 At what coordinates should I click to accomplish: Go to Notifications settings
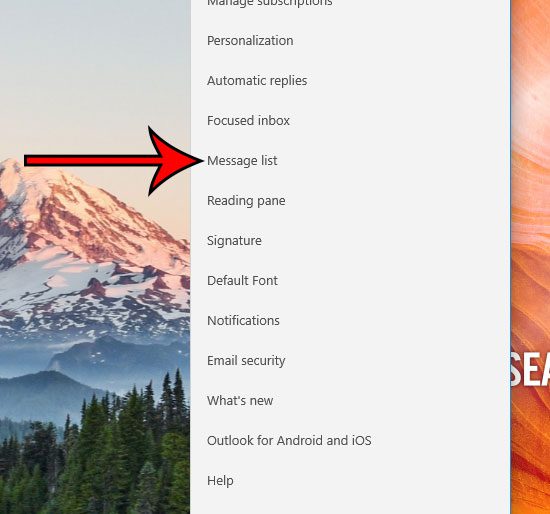(x=243, y=321)
